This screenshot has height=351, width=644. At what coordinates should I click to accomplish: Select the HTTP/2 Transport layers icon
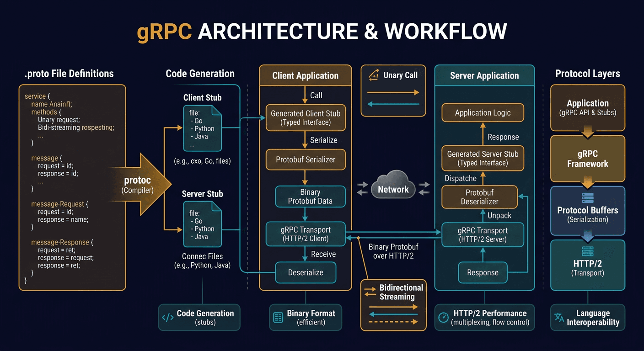(587, 250)
